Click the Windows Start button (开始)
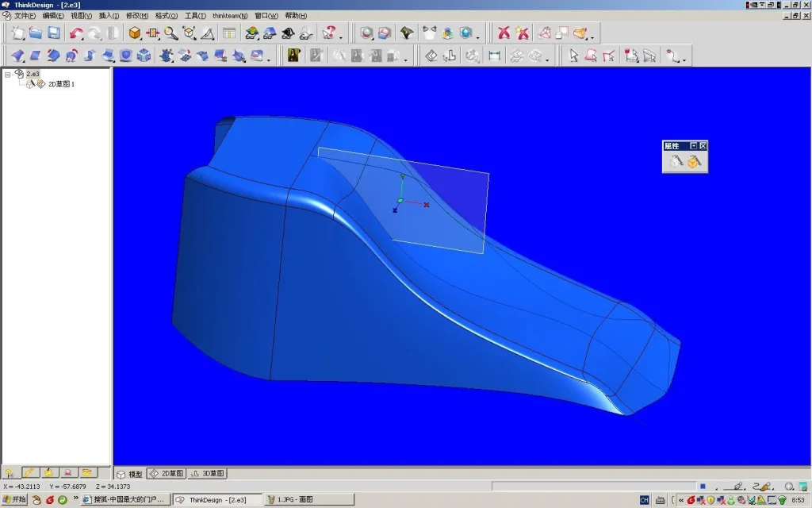This screenshot has width=812, height=508. point(14,500)
